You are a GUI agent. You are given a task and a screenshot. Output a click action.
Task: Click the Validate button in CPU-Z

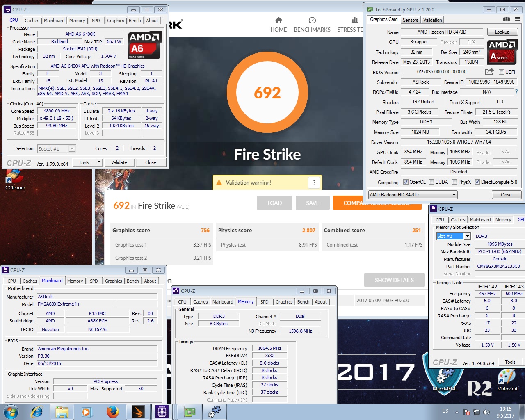119,162
